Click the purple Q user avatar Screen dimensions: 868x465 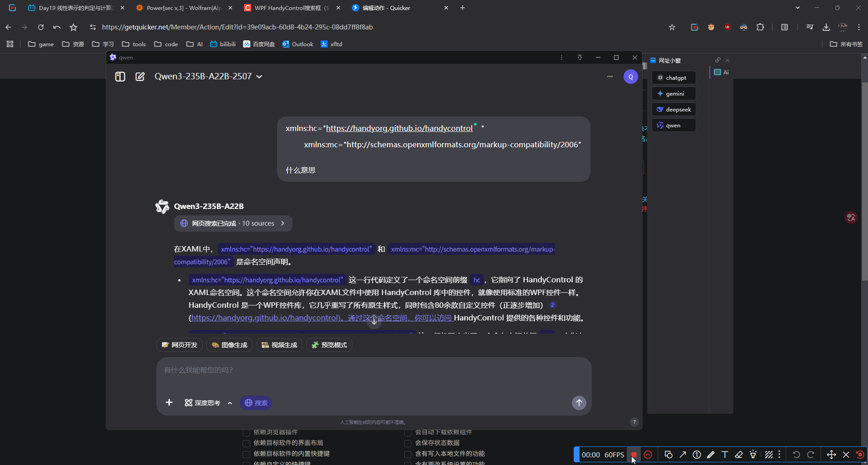[x=631, y=77]
